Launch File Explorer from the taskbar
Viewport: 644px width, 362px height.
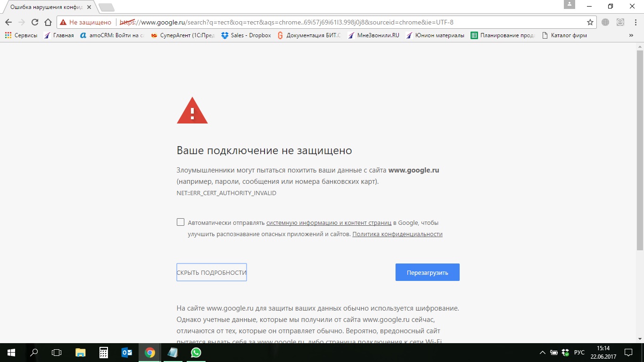pos(81,353)
